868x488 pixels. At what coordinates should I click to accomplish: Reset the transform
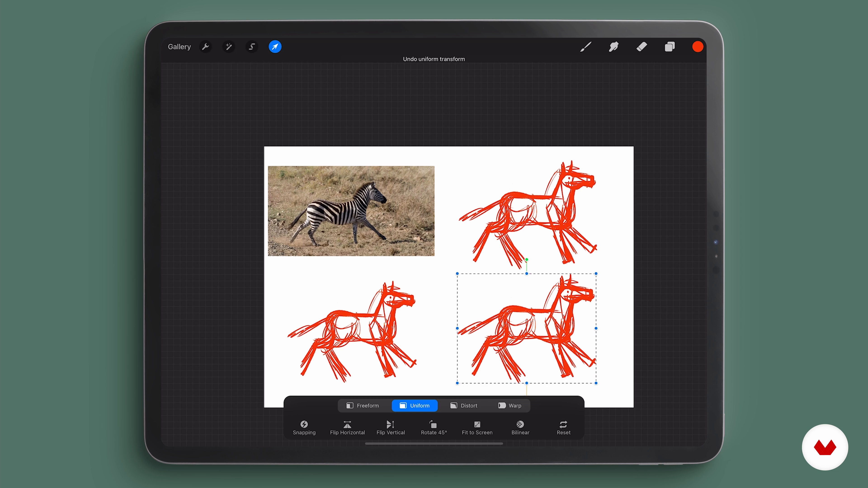[563, 428]
